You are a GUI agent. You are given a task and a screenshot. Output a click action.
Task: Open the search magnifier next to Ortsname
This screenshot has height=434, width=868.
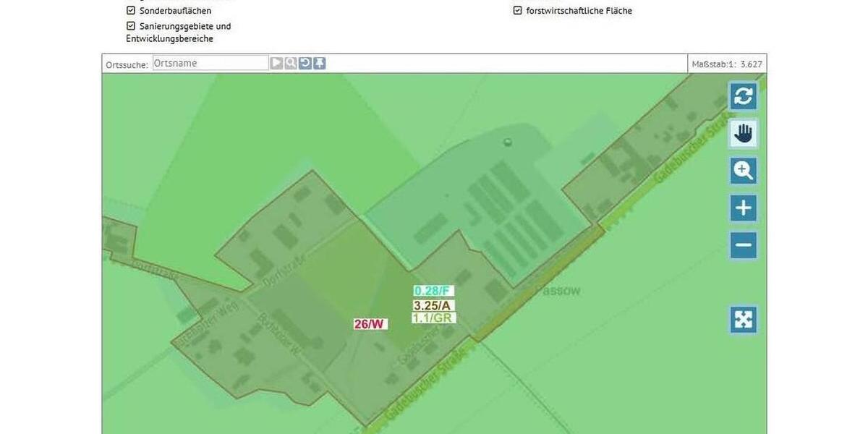(x=291, y=63)
